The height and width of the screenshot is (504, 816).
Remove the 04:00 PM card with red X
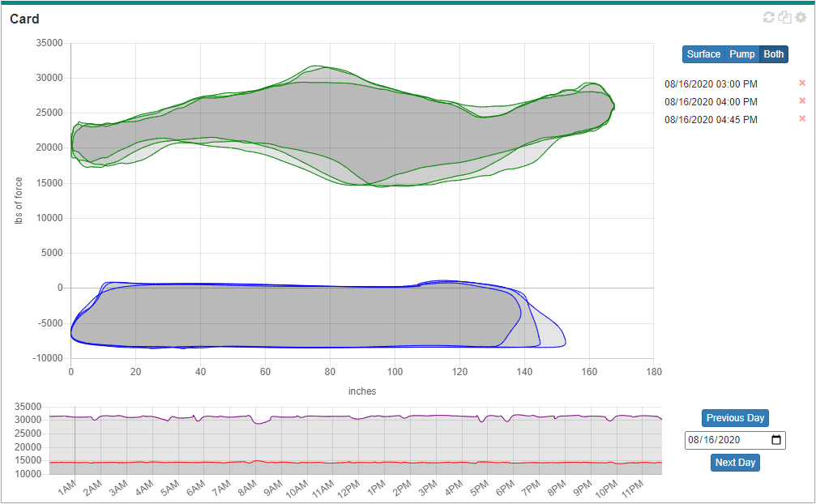coord(802,101)
